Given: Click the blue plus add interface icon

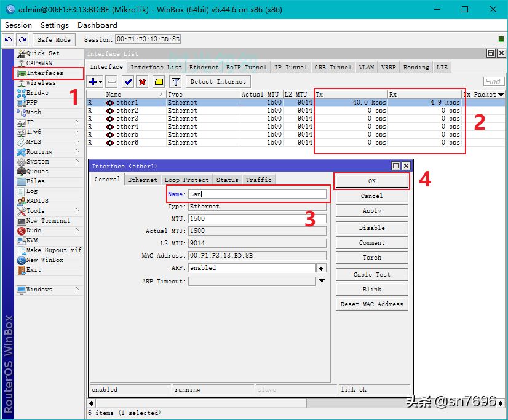Looking at the screenshot, I should [95, 82].
